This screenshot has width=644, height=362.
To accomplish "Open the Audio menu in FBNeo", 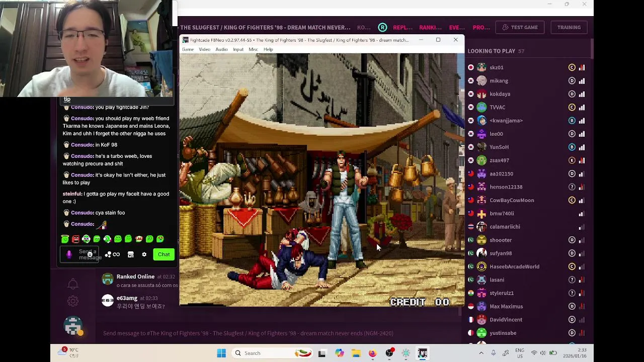I will tap(221, 49).
